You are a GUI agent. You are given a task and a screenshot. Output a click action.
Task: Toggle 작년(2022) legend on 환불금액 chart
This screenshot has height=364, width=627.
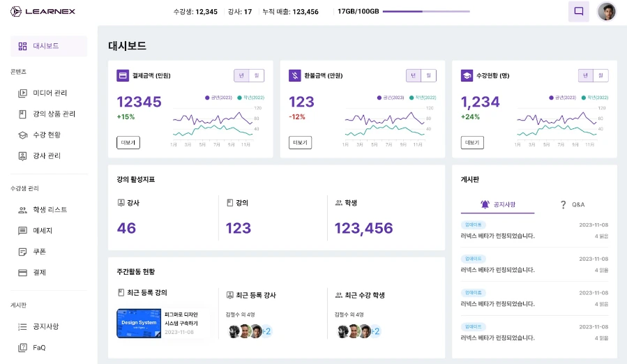pyautogui.click(x=423, y=98)
